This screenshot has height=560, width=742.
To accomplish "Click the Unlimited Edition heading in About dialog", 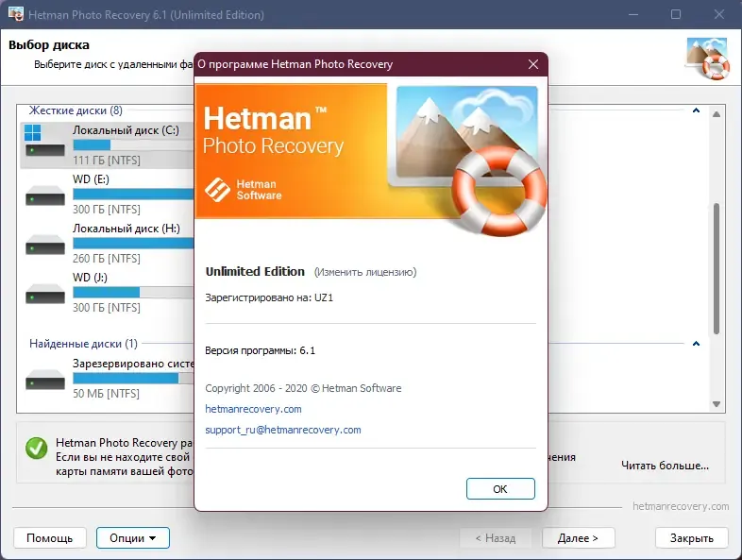I will tap(255, 272).
